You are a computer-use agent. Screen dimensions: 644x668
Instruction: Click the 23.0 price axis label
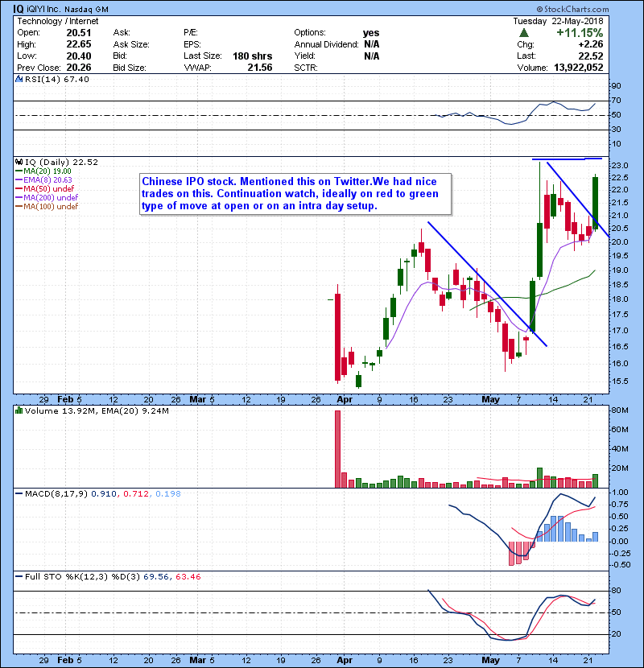click(620, 166)
